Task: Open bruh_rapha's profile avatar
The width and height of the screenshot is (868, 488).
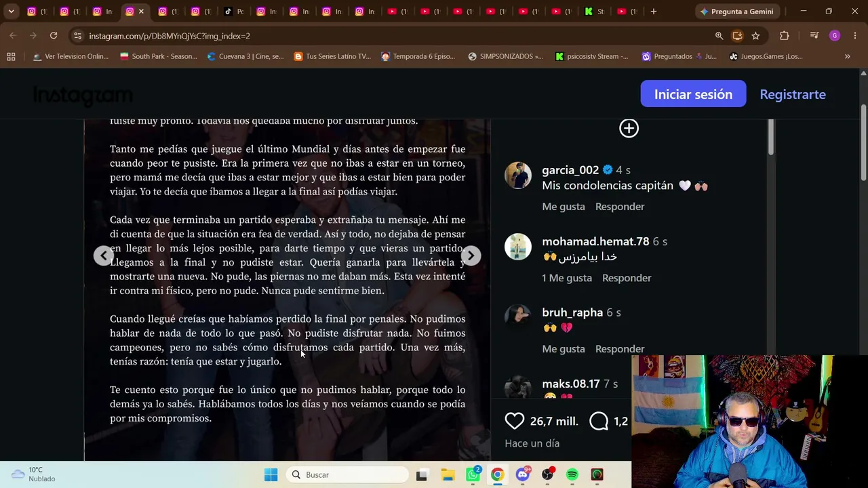Action: pyautogui.click(x=518, y=318)
